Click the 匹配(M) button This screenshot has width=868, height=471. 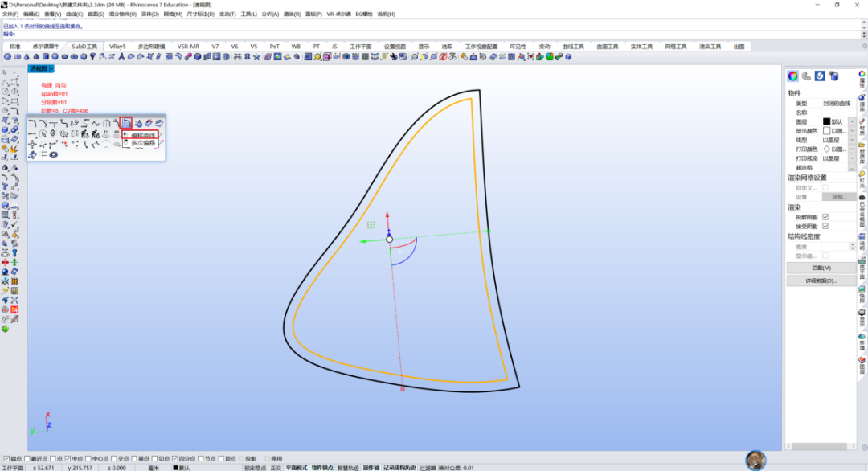coord(821,268)
